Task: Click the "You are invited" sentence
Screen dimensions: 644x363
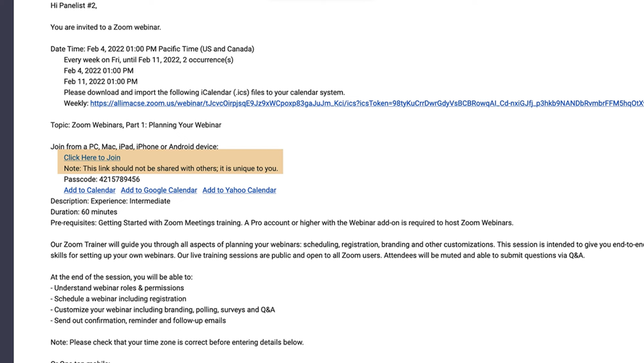Action: click(106, 27)
